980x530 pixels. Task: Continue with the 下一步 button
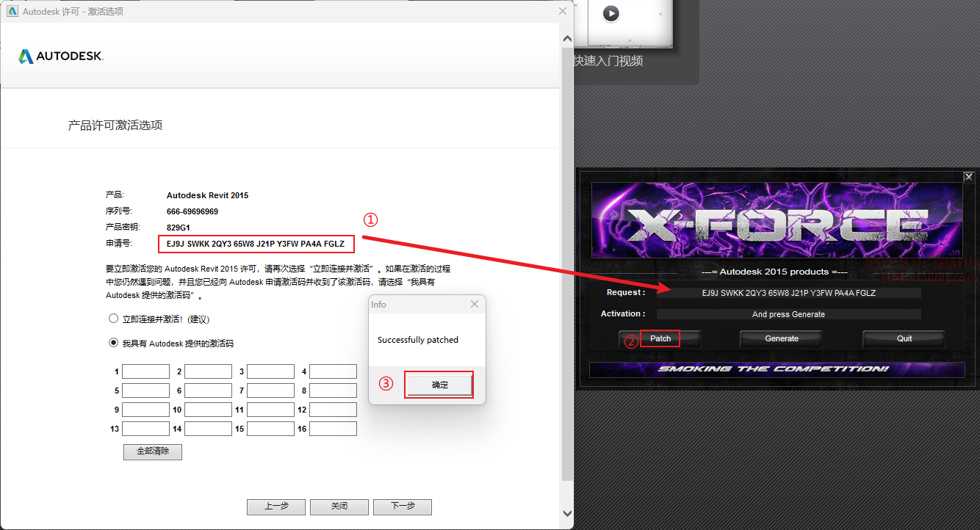[403, 507]
